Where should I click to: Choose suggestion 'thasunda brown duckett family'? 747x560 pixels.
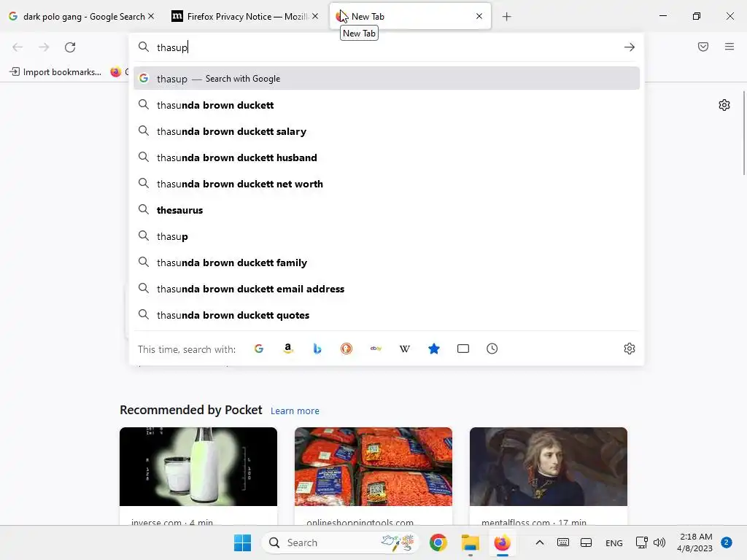pos(387,262)
